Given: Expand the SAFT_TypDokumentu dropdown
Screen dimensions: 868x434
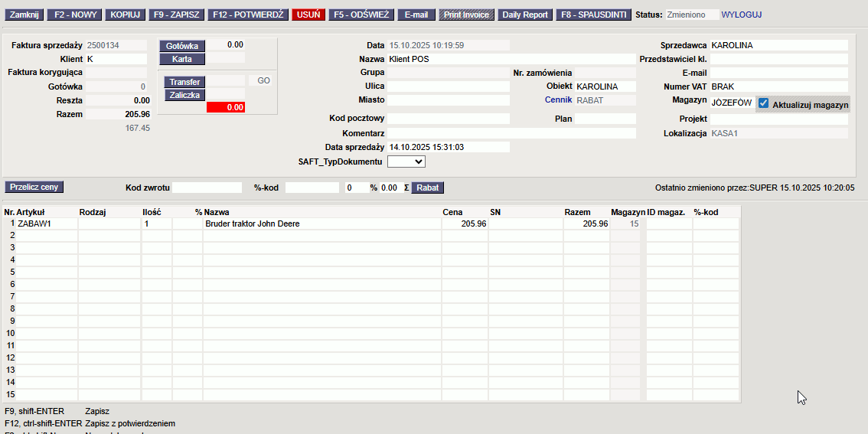Looking at the screenshot, I should pos(406,162).
